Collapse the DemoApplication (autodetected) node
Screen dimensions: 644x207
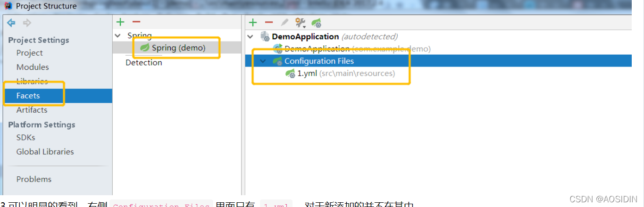point(250,36)
